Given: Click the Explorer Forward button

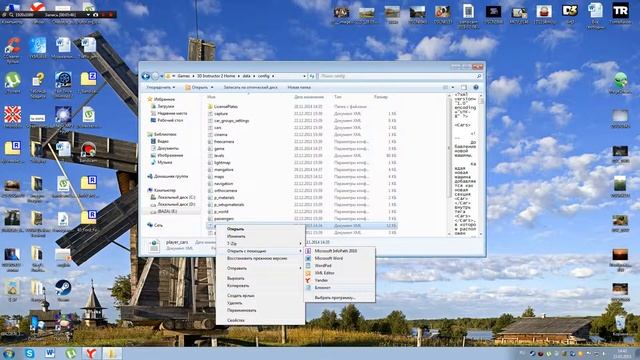Looking at the screenshot, I should pos(155,76).
